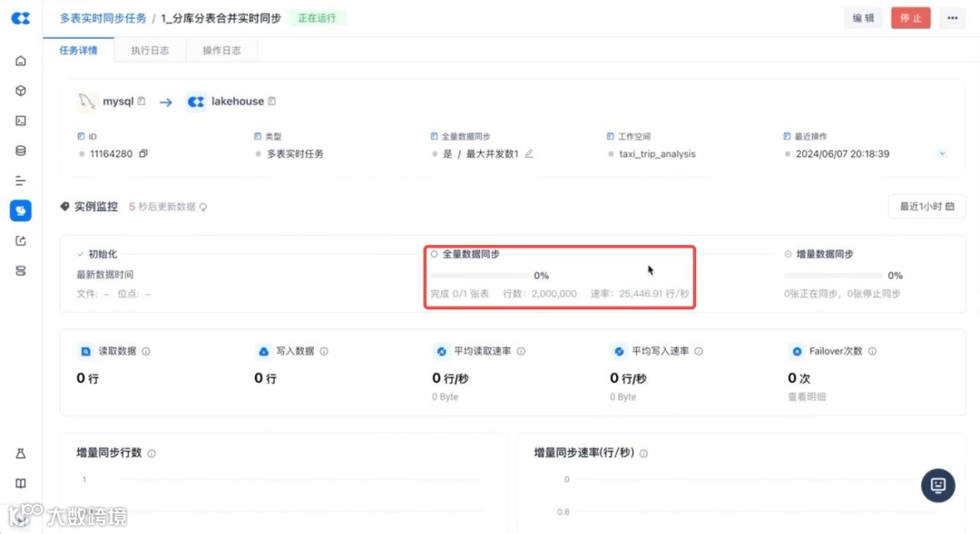Click workspace value taxi_trip_analysis
The height and width of the screenshot is (534, 980).
click(x=657, y=153)
